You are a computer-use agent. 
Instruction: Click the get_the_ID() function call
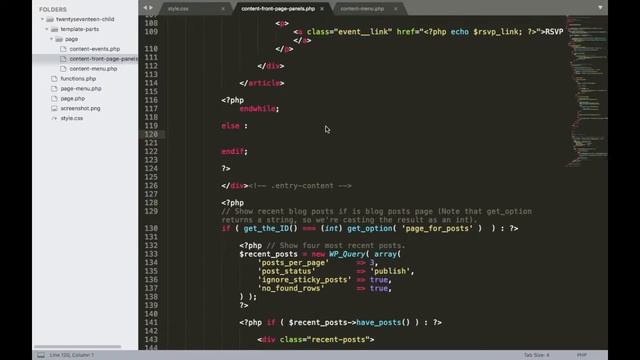click(x=270, y=229)
